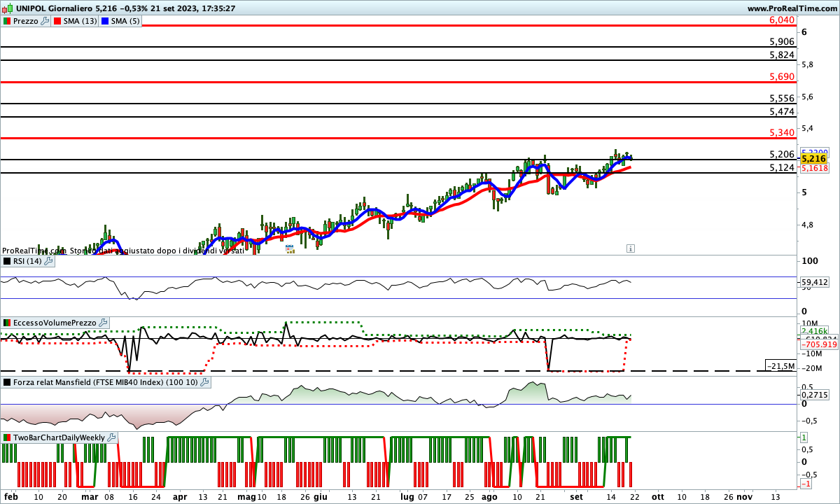This screenshot has height=504, width=840.
Task: Click the 5,906 price level label
Action: coord(781,42)
